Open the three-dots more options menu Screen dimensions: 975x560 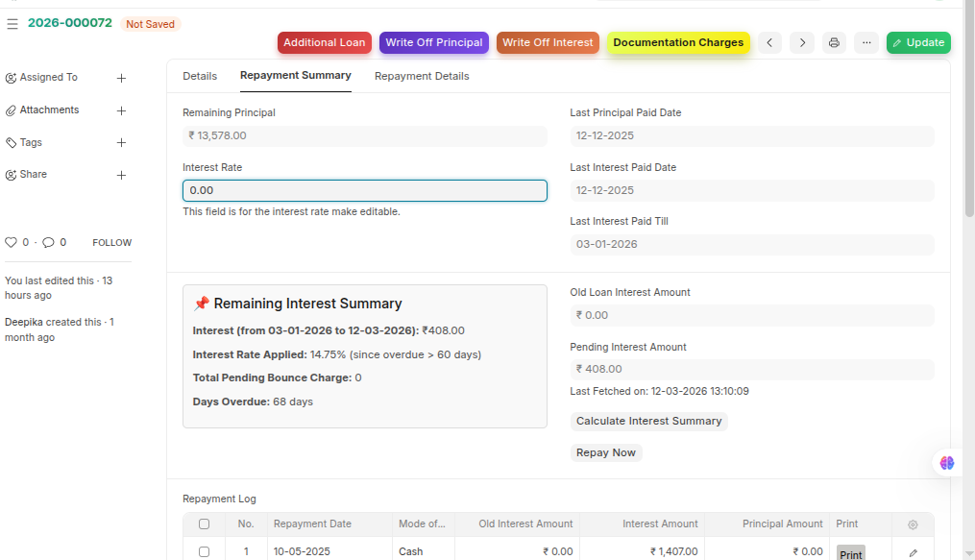click(x=866, y=43)
